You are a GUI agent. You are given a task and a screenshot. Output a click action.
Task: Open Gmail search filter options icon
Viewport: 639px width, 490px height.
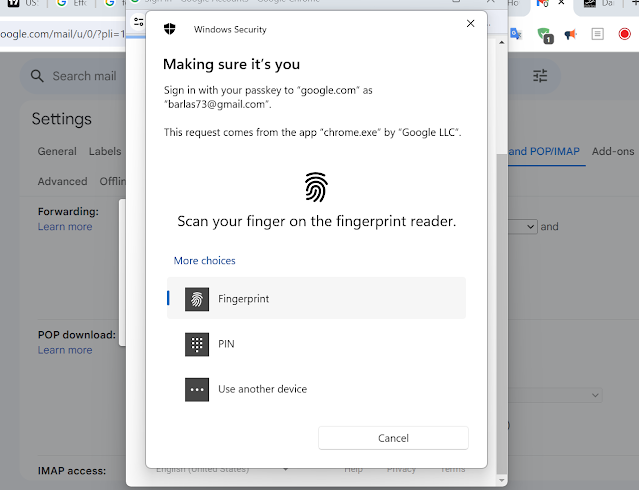click(540, 76)
